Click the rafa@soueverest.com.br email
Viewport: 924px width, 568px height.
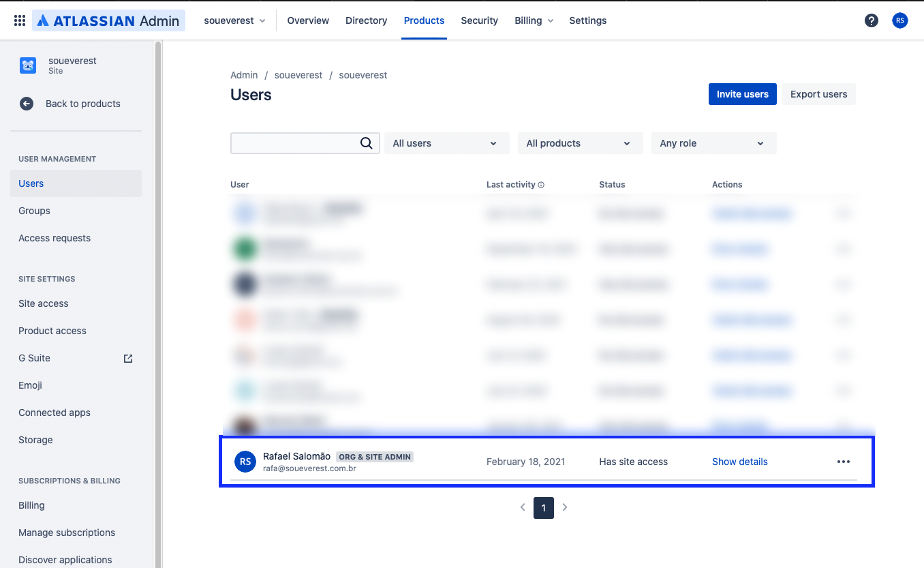tap(309, 468)
